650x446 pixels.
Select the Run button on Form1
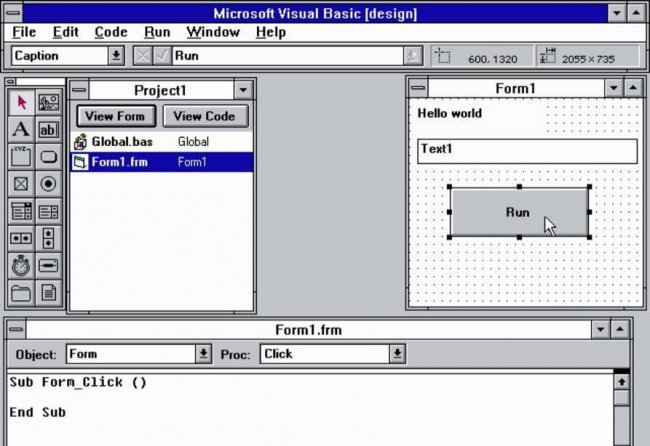click(519, 212)
